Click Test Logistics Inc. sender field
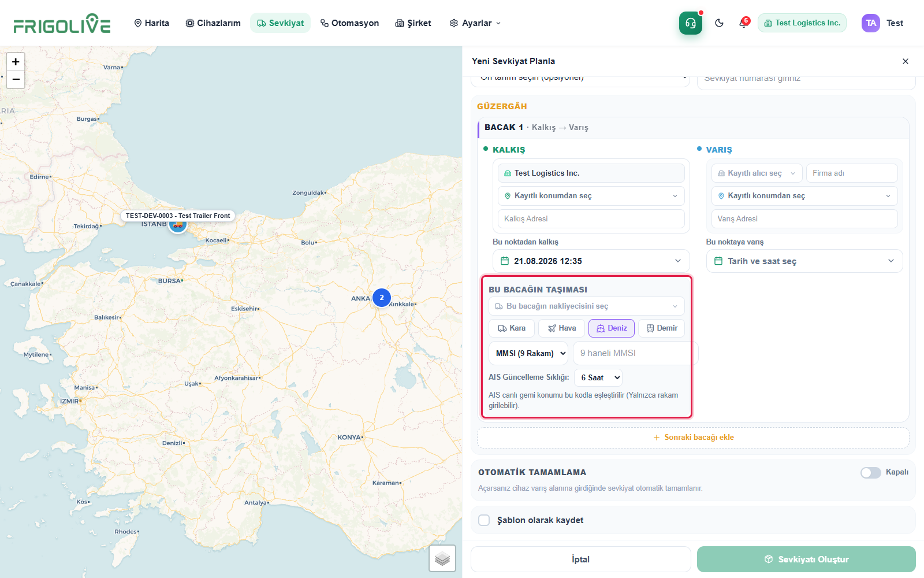 click(x=591, y=173)
